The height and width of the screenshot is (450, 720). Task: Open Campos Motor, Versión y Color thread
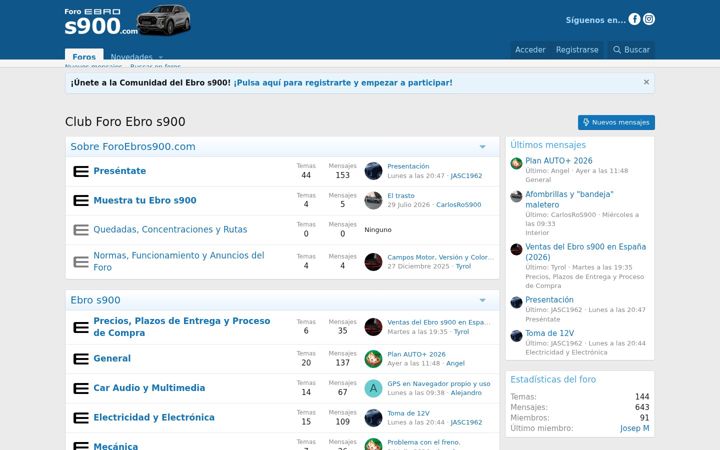440,257
